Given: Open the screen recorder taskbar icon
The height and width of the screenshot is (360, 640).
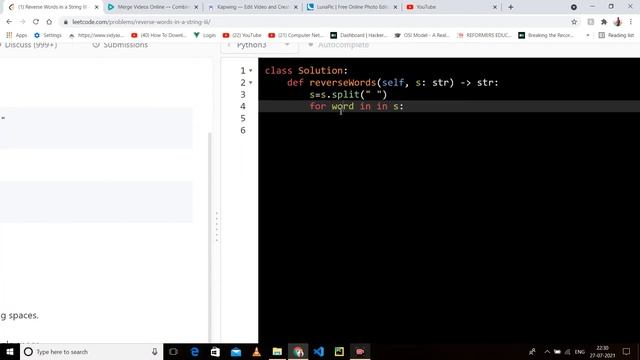Looking at the screenshot, I should tap(360, 351).
